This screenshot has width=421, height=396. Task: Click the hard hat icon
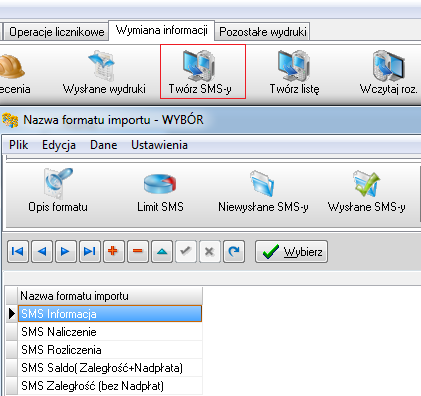point(12,67)
